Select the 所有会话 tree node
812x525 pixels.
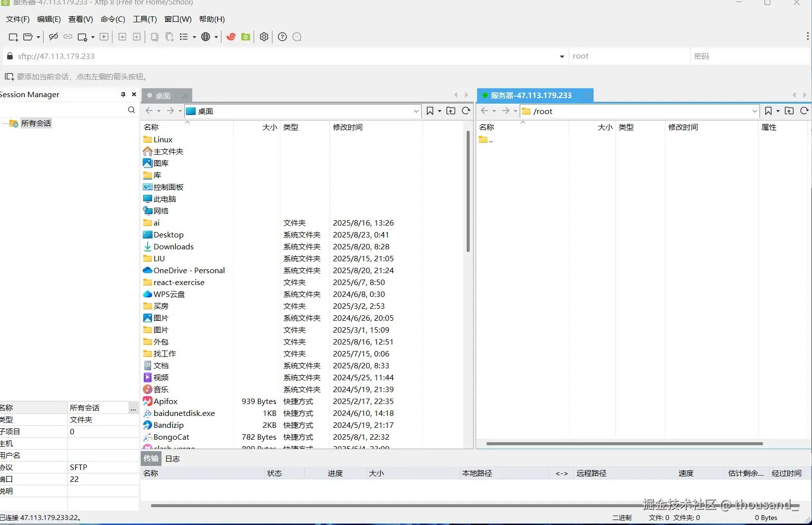pyautogui.click(x=36, y=123)
